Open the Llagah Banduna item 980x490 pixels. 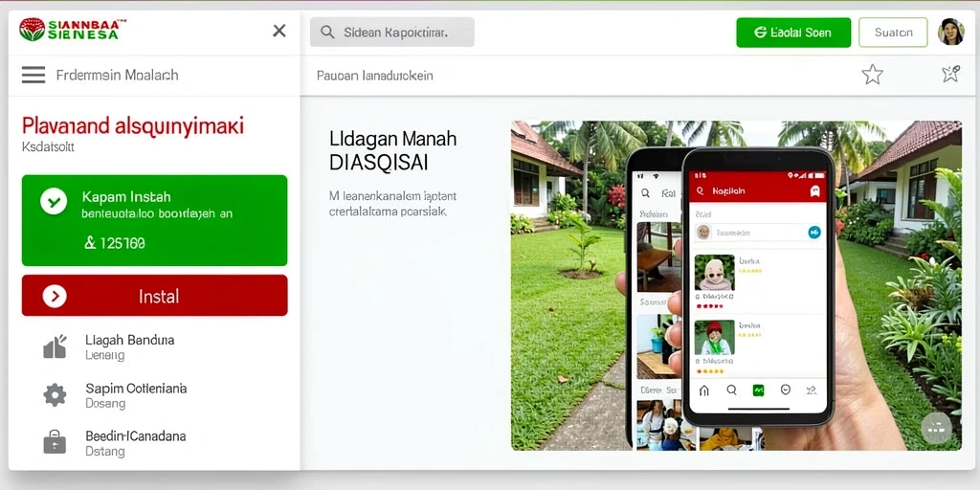(129, 347)
